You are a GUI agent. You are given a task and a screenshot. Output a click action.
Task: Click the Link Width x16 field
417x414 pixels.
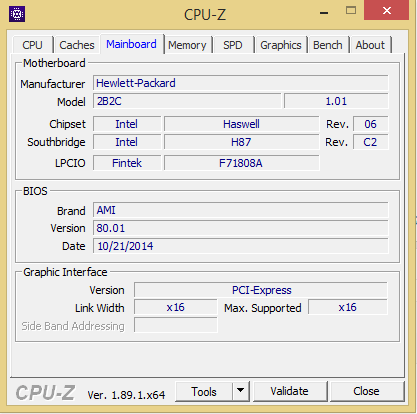point(176,307)
